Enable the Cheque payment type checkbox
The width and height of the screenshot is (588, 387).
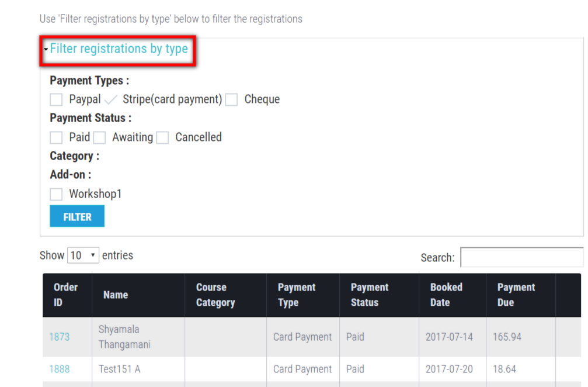[231, 100]
